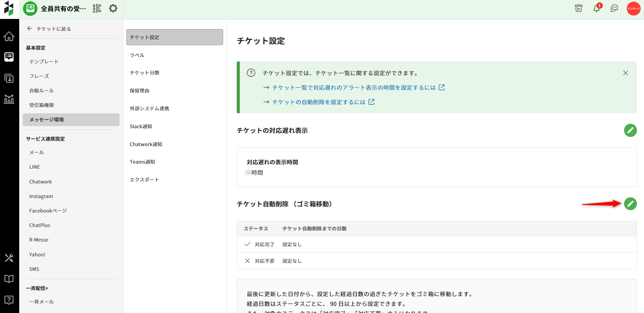Select テンプレート in basic settings
Screen dimensions: 644x313
[x=44, y=61]
